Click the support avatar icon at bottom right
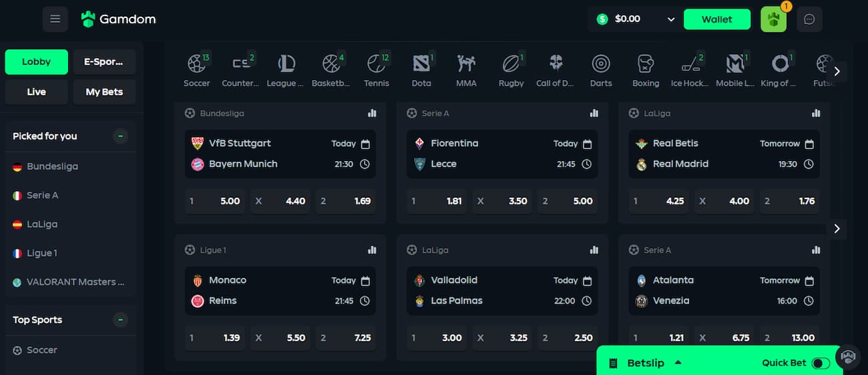Image resolution: width=868 pixels, height=375 pixels. pos(849,356)
